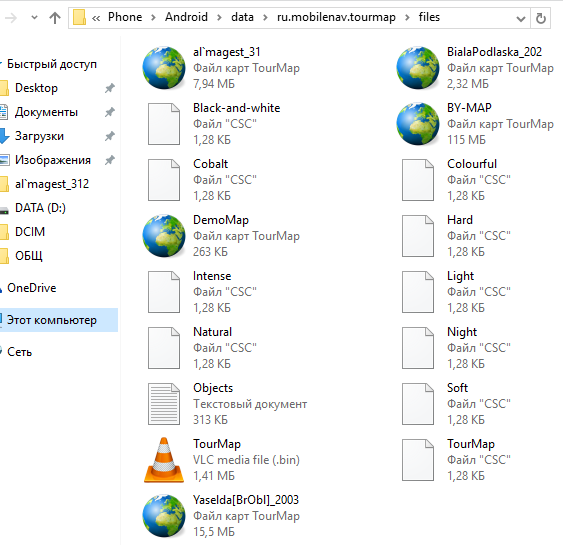Navigate to data folder in path
Image resolution: width=563 pixels, height=545 pixels.
coord(242,17)
